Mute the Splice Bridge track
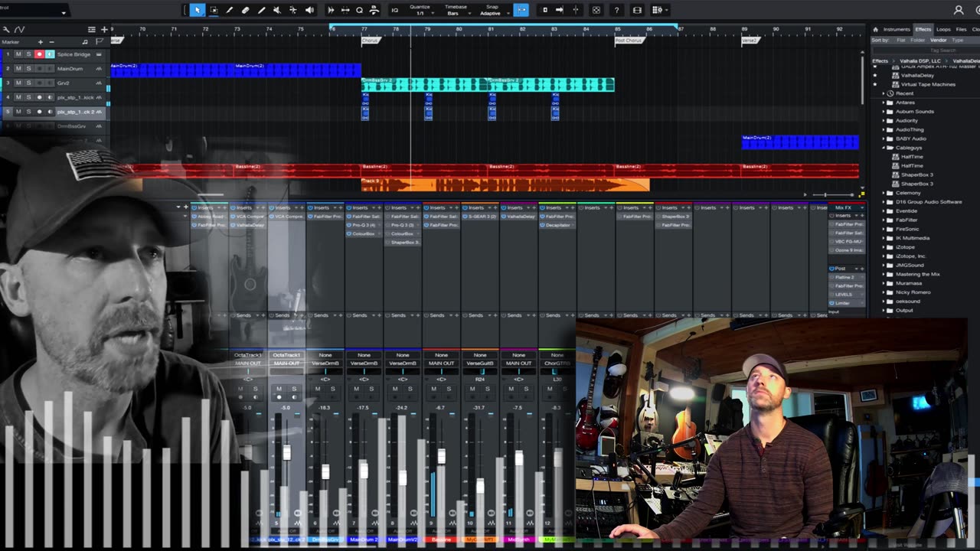Viewport: 980px width, 551px height. pyautogui.click(x=18, y=54)
